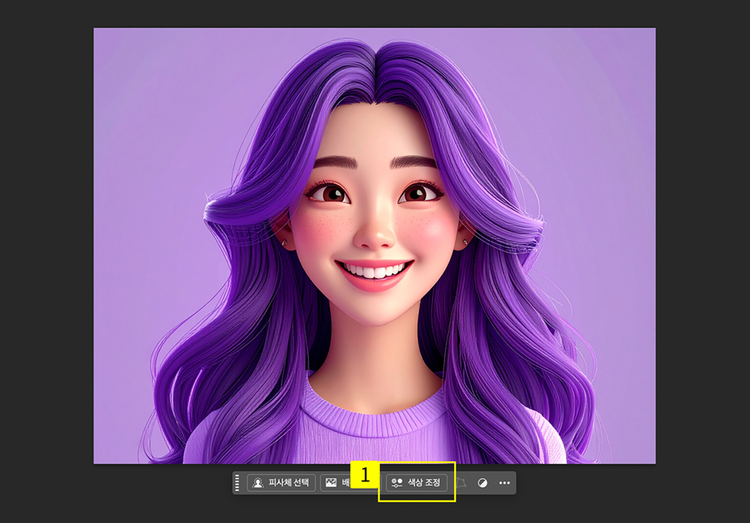Open the adjustment layer half-circle icon
Viewport: 750px width, 523px height.
482,483
